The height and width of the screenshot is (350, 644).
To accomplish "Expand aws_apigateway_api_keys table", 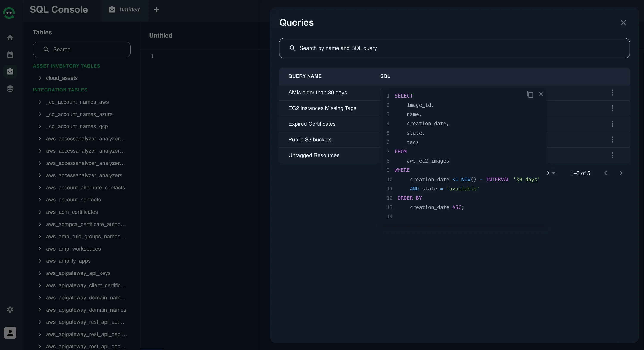I will 40,273.
